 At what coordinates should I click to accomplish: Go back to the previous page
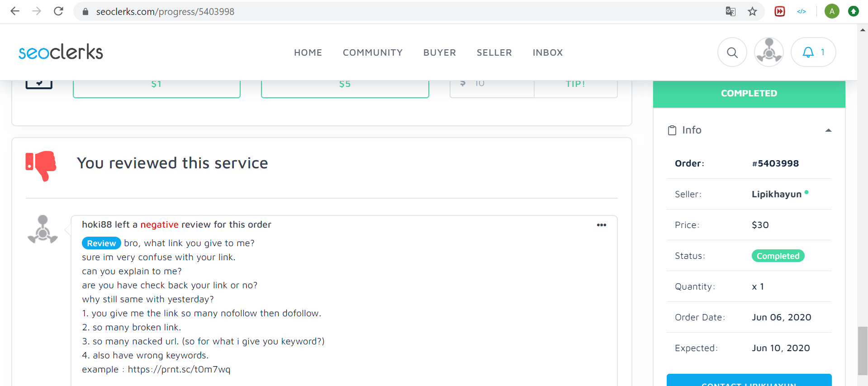click(15, 11)
